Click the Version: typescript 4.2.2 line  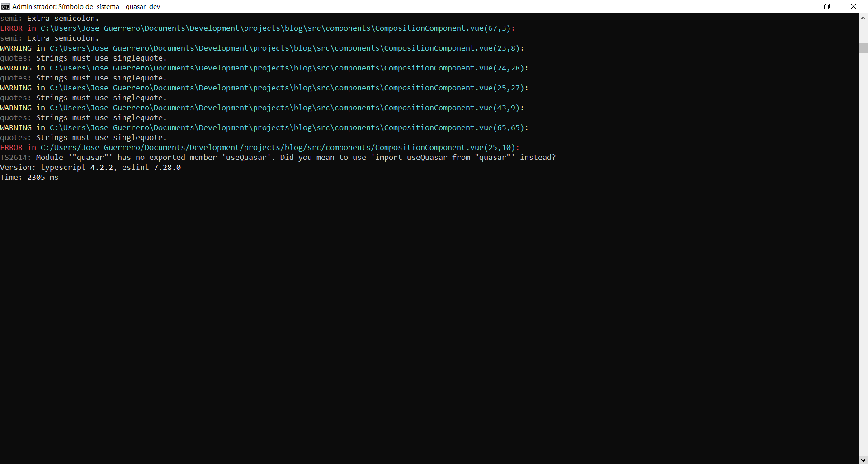(90, 167)
